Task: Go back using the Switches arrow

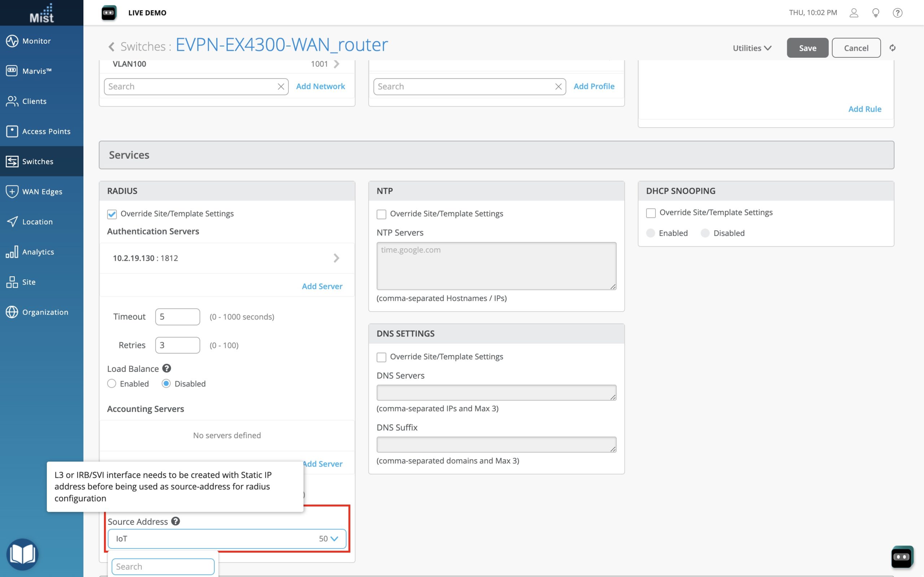Action: [111, 47]
